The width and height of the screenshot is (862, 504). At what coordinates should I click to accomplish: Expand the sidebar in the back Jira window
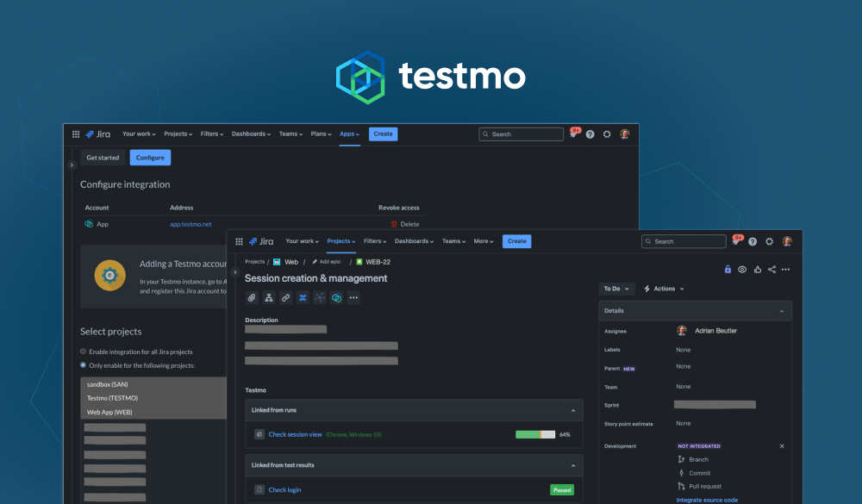click(72, 165)
